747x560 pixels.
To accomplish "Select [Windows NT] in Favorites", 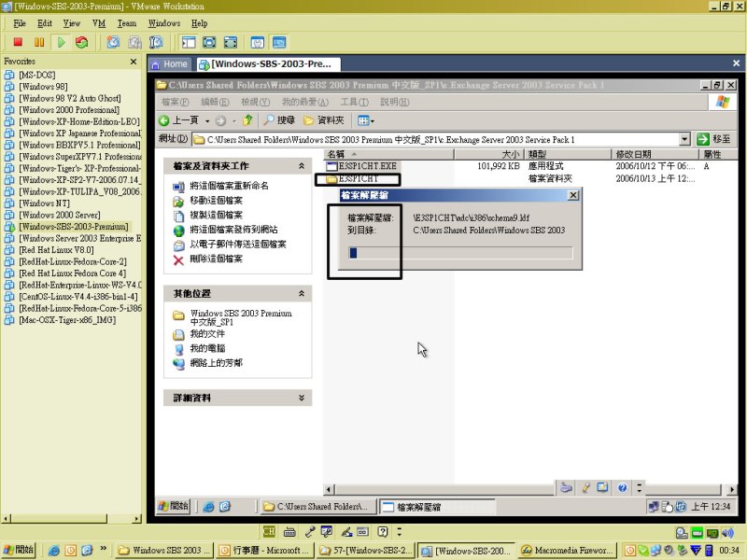I will tap(44, 203).
